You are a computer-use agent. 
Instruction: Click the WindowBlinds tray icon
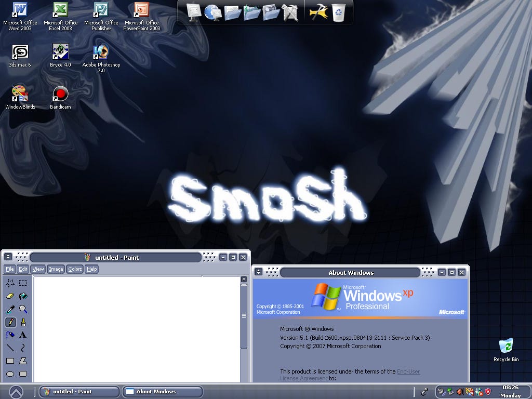469,392
